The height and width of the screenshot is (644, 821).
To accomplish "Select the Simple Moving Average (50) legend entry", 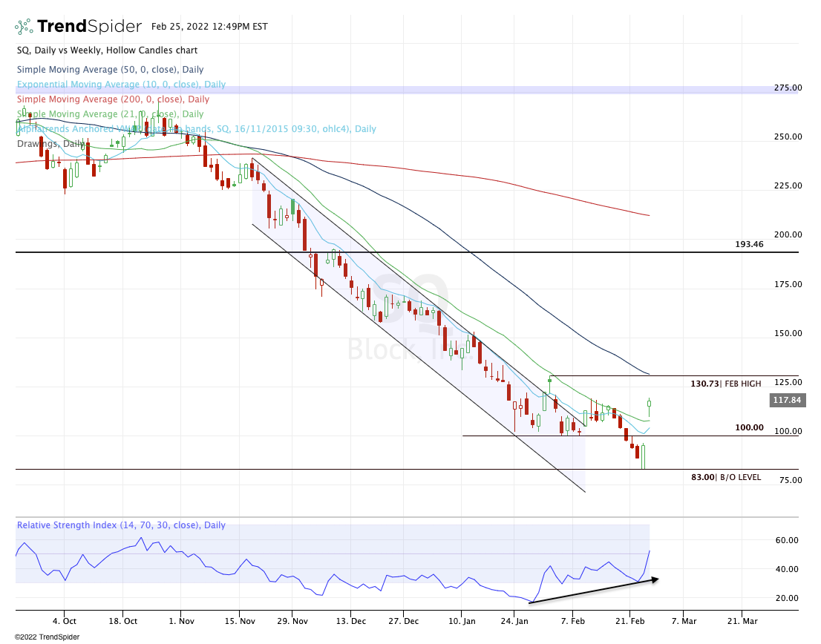I will click(110, 70).
